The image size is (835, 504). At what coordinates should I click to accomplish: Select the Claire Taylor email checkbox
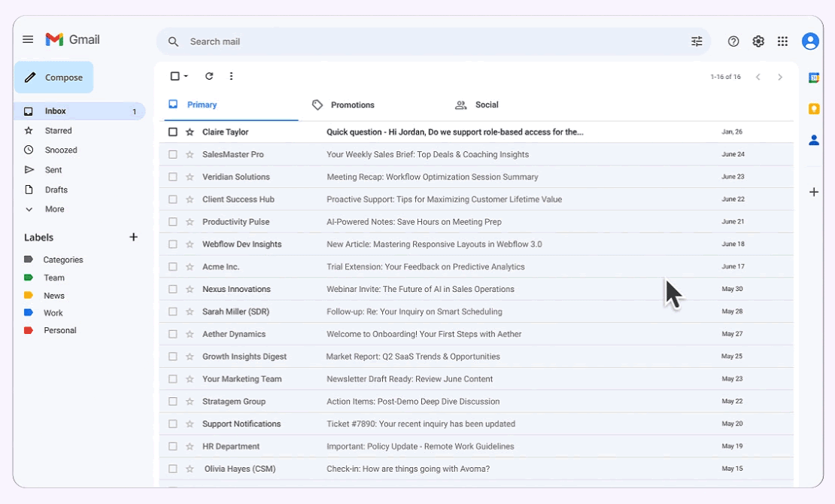tap(172, 132)
